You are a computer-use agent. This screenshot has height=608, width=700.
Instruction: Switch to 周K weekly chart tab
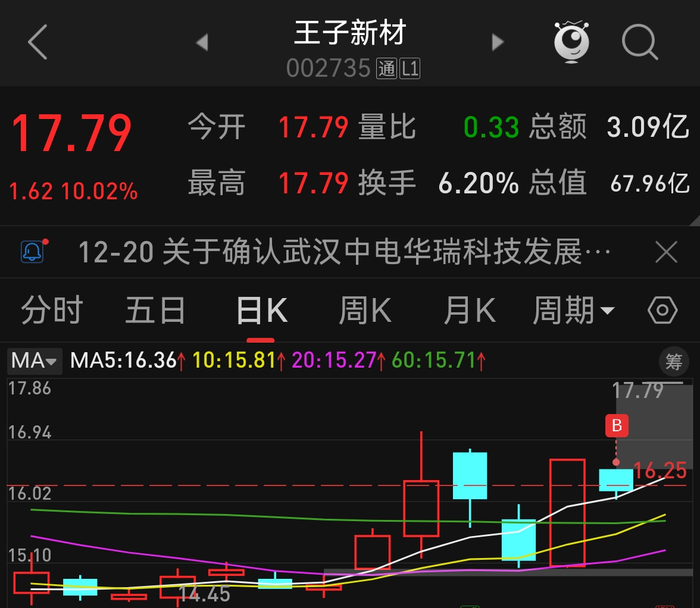click(365, 311)
